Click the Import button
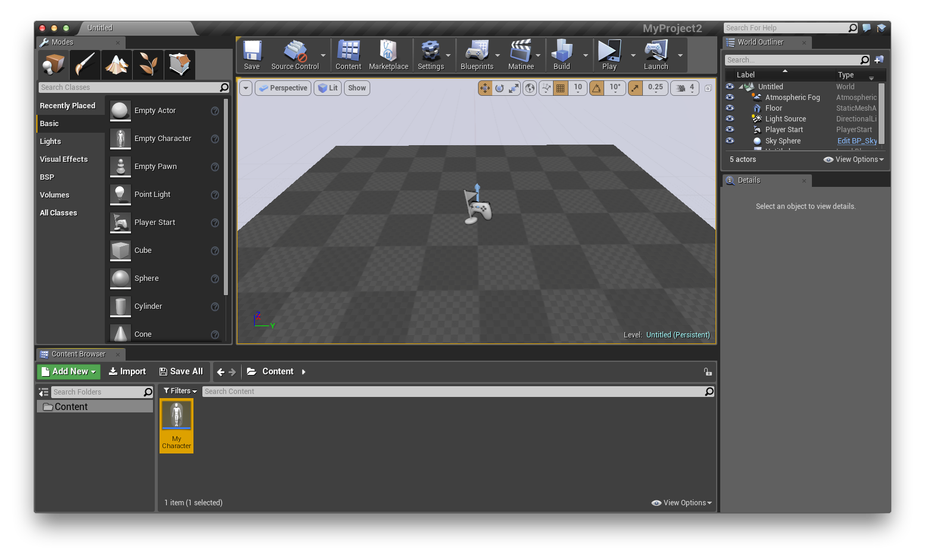925x560 pixels. (x=127, y=371)
